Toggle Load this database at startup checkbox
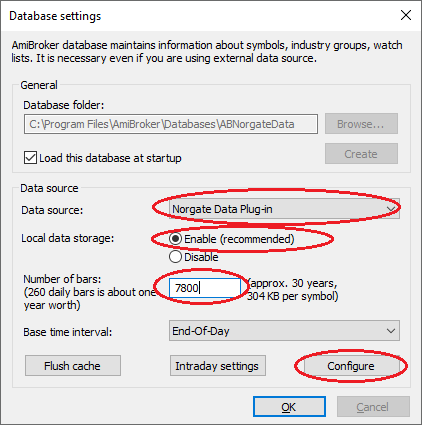 [30, 158]
